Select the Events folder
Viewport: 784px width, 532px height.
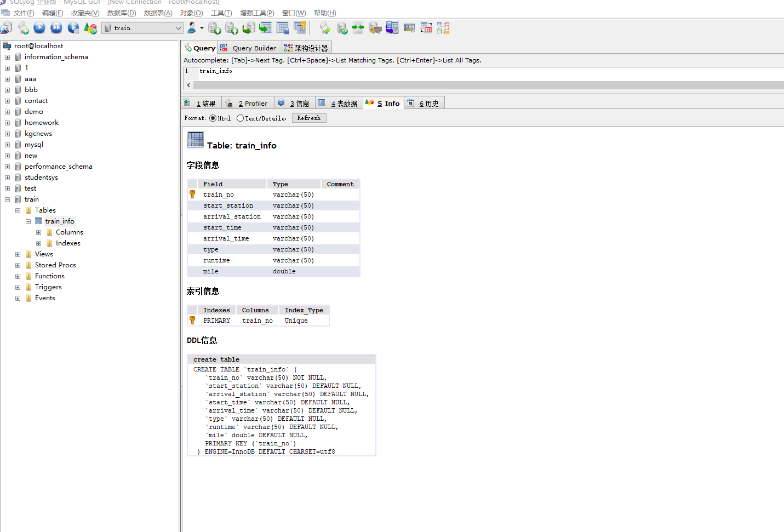pyautogui.click(x=45, y=298)
